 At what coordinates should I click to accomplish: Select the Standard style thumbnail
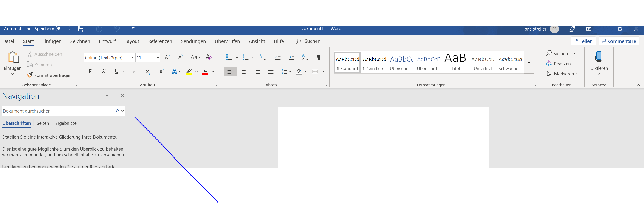click(x=347, y=63)
